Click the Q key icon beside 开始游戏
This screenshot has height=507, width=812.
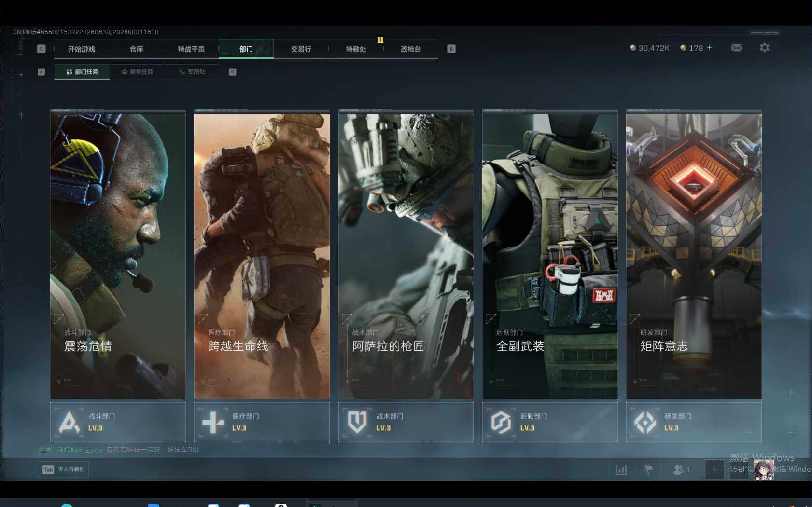point(41,49)
